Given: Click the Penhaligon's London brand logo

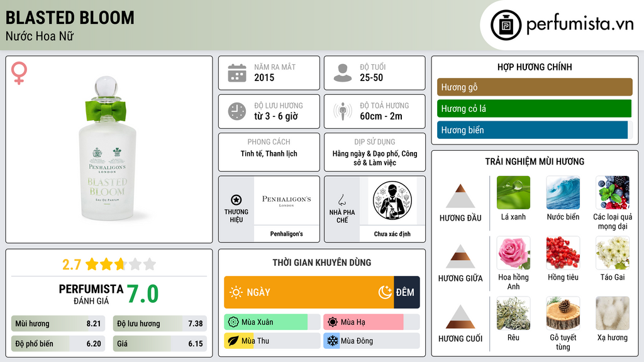Looking at the screenshot, I should click(x=286, y=200).
